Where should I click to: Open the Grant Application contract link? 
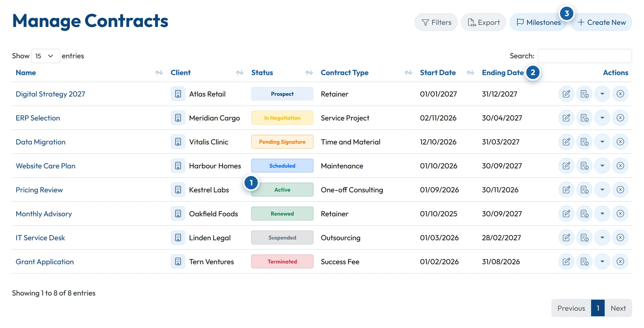click(45, 262)
